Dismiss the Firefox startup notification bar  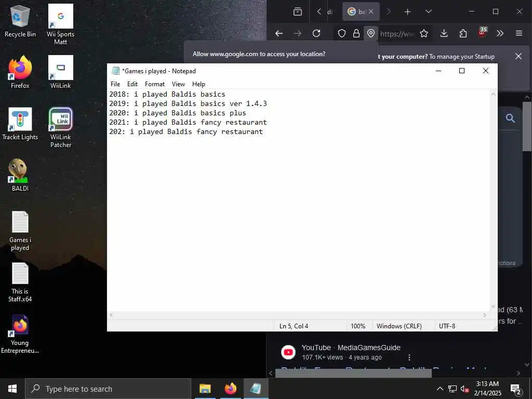[518, 56]
